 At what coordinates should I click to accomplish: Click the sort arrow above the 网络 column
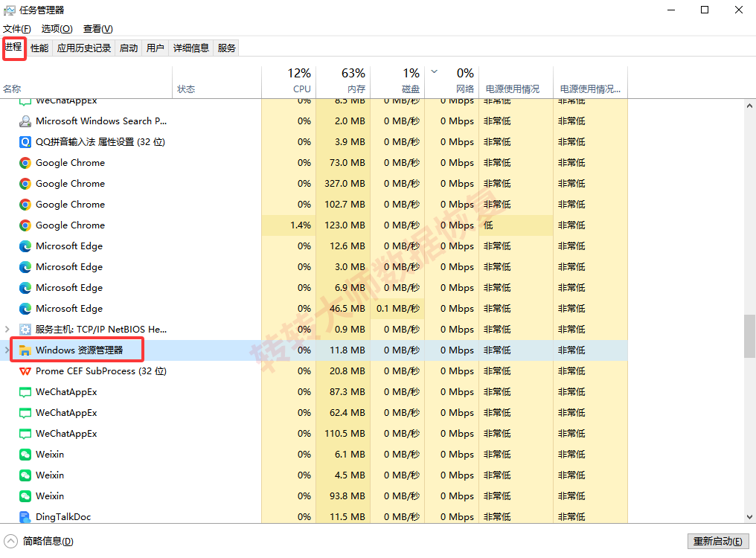pyautogui.click(x=435, y=72)
